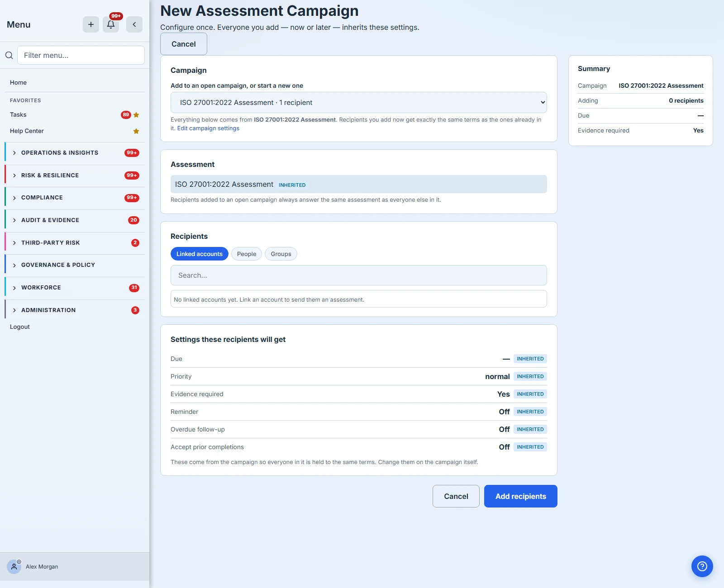
Task: Click Logout in the menu
Action: point(20,327)
